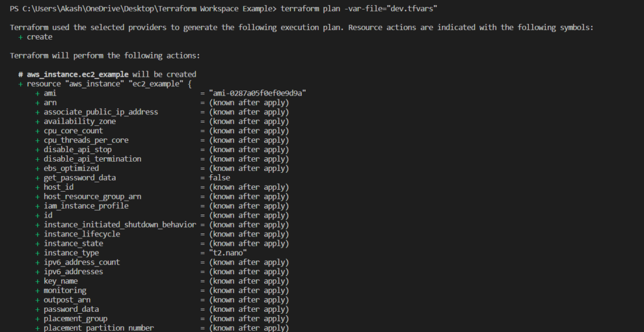This screenshot has width=644, height=332.
Task: Click the "t2.nano" instance type value
Action: coord(228,253)
